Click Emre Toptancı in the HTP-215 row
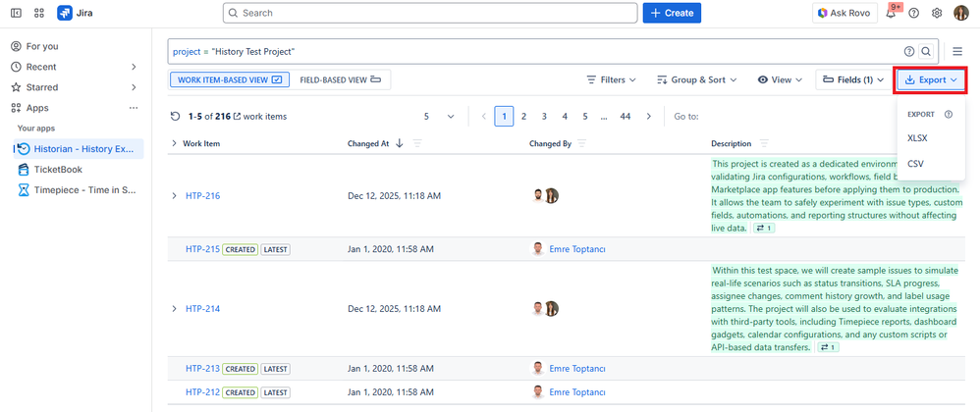 click(577, 249)
